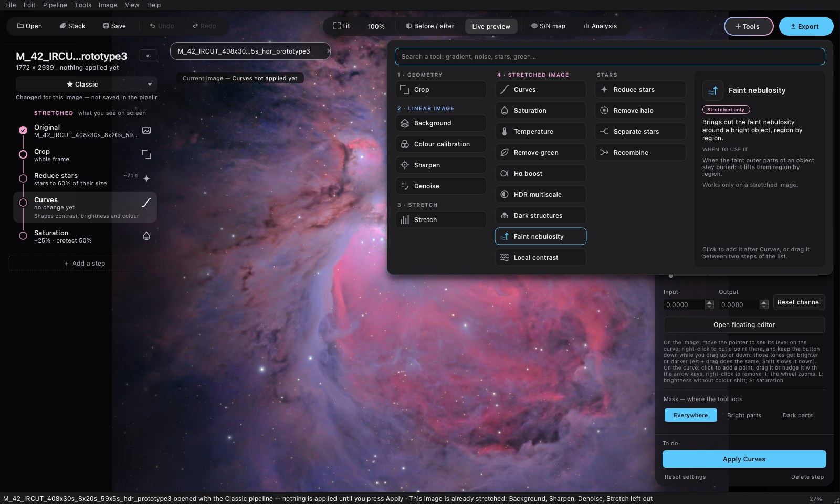This screenshot has height=504, width=840.
Task: Enable the S/N map view
Action: (548, 26)
